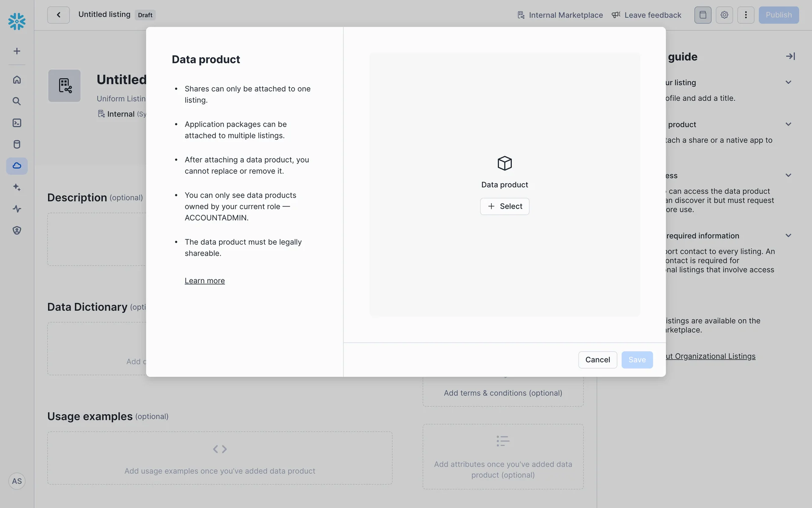Open the governance shield icon in sidebar
Viewport: 812px width, 508px height.
17,230
